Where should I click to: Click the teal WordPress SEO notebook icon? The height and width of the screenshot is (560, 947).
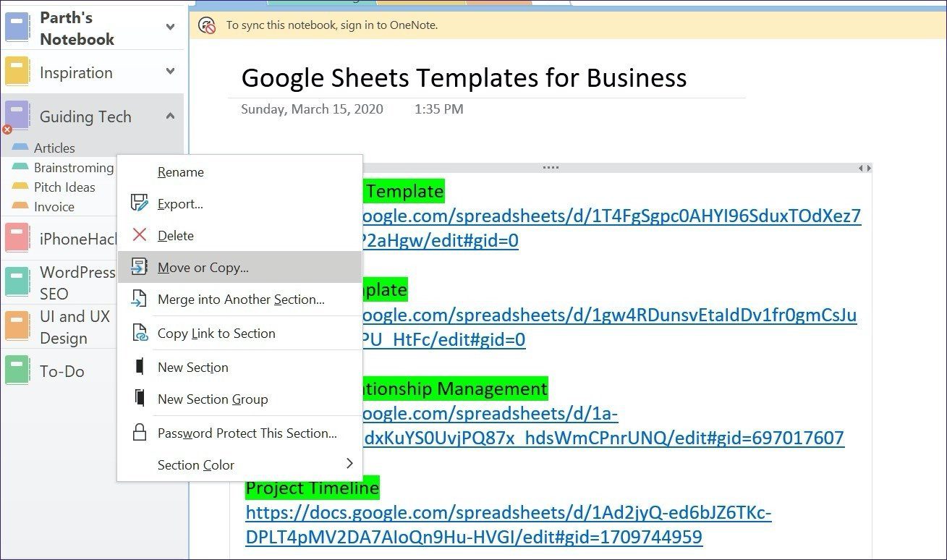click(17, 282)
